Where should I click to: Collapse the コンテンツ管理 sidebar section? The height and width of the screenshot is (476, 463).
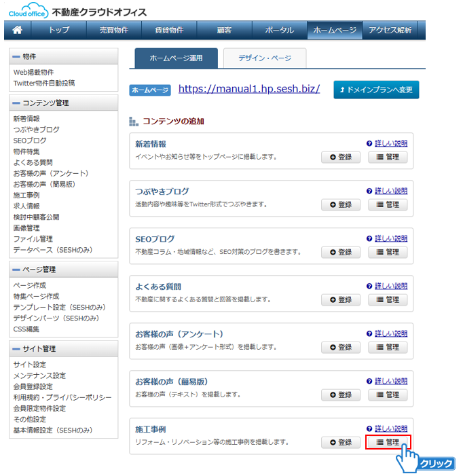coord(16,103)
